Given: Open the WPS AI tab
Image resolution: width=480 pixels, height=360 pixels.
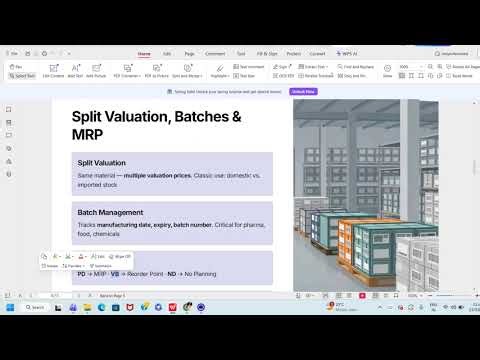Looking at the screenshot, I should pos(347,54).
